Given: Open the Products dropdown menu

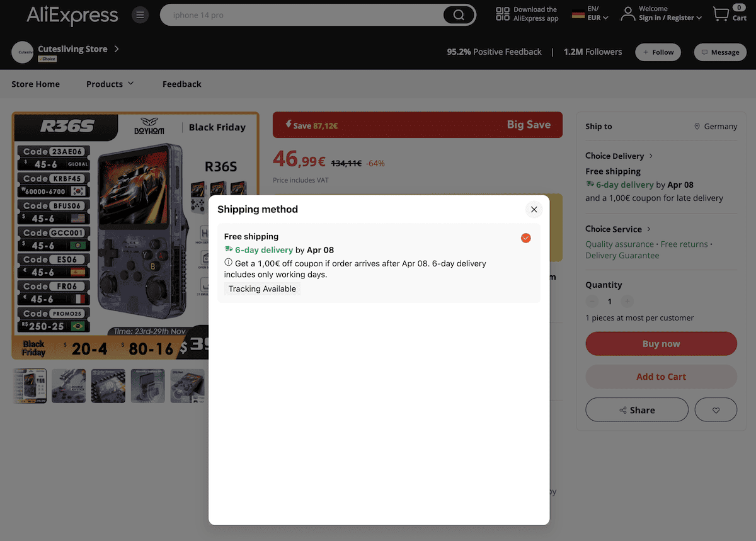Looking at the screenshot, I should 110,84.
